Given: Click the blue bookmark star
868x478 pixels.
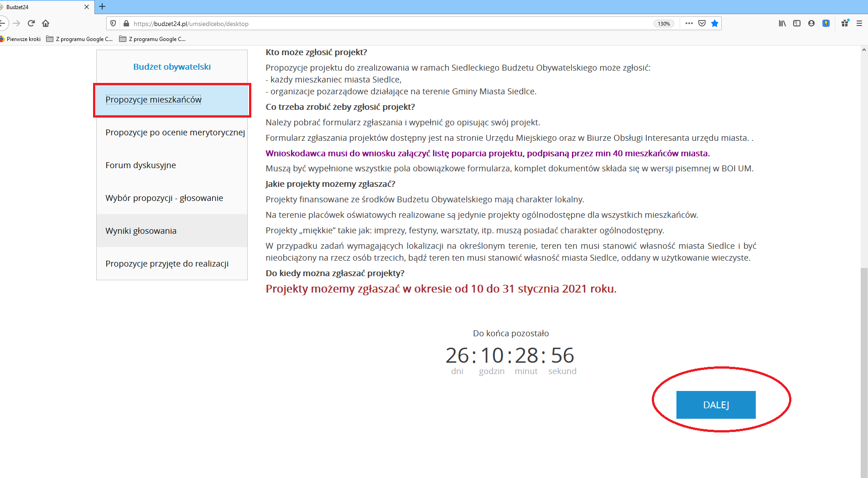Looking at the screenshot, I should pos(715,23).
